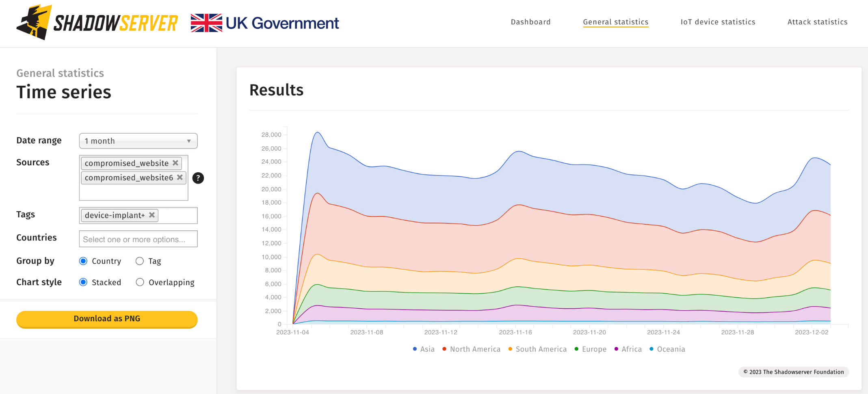Remove the compromised_website source tag
The image size is (868, 394).
click(175, 163)
